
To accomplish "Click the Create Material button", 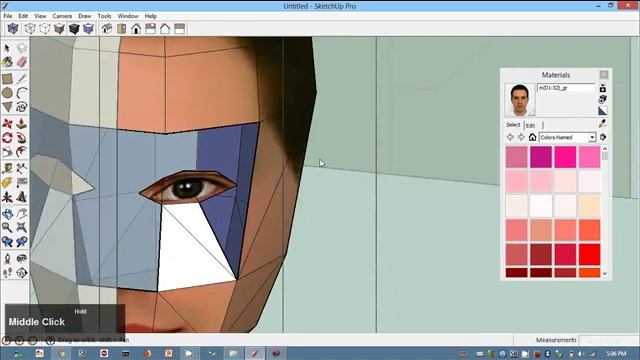I will [x=603, y=100].
